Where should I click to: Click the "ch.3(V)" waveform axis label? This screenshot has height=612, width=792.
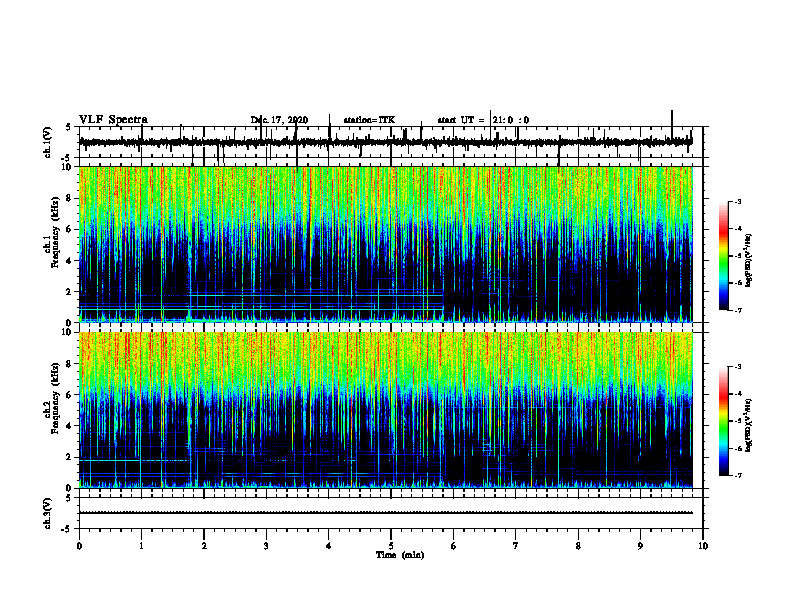pyautogui.click(x=48, y=513)
